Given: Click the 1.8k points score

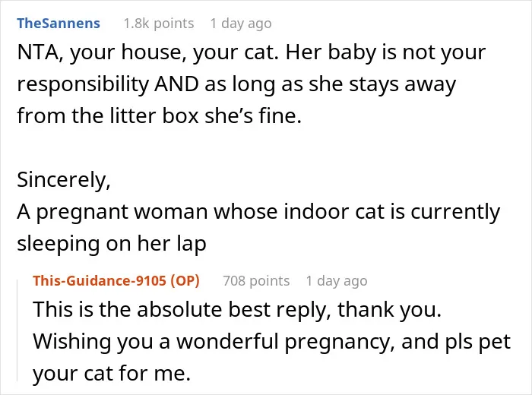Looking at the screenshot, I should pyautogui.click(x=158, y=24).
